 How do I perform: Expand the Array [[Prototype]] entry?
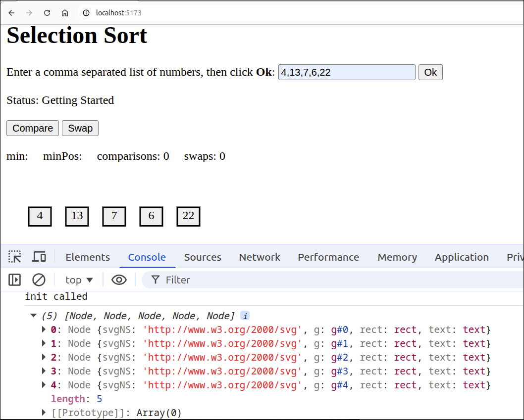coord(43,412)
